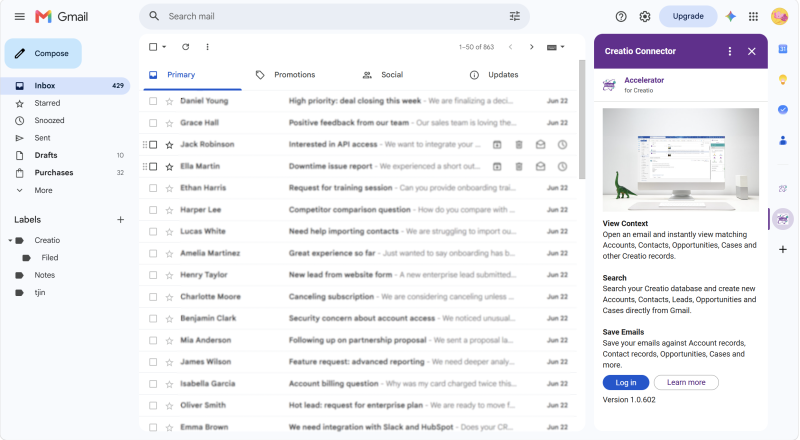
Task: Snooze the Ella Martin email
Action: 562,166
